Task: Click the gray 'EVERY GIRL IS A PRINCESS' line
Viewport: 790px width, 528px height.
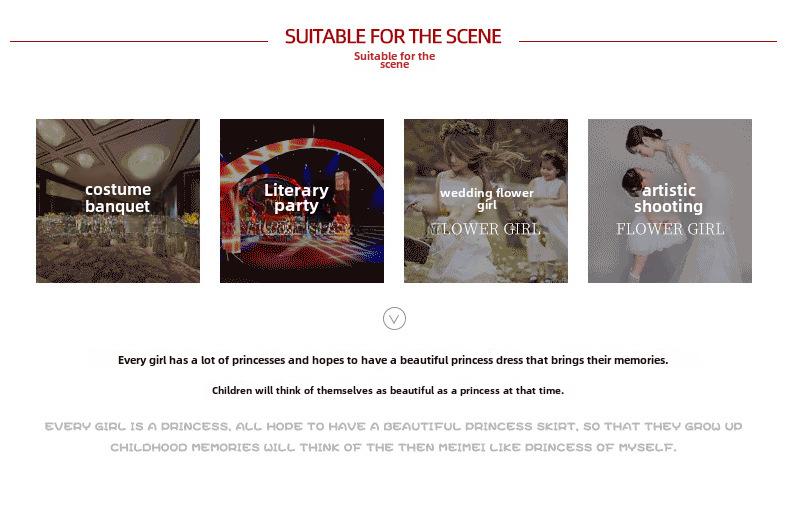Action: pos(393,427)
